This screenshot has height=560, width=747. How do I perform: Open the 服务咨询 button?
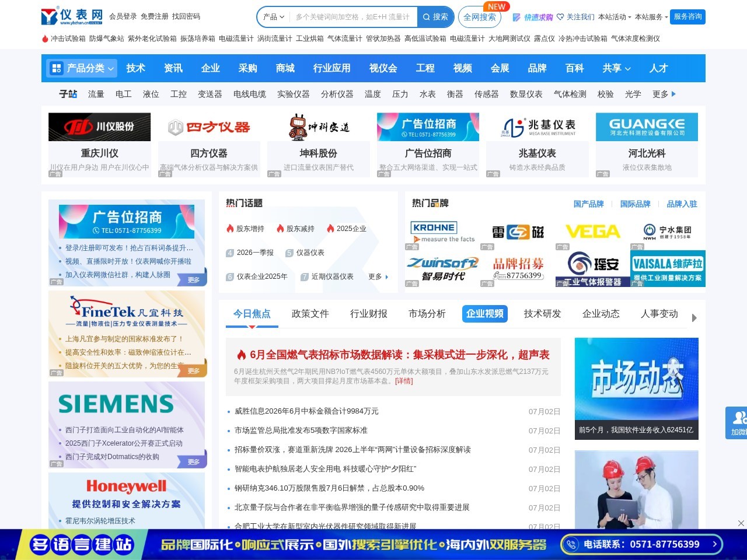click(x=687, y=16)
